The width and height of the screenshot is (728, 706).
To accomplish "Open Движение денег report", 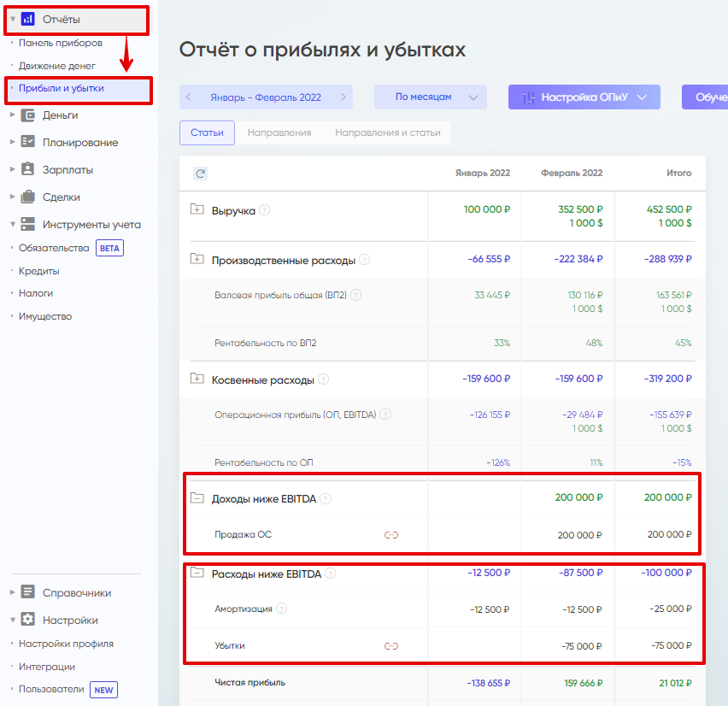I will click(57, 66).
